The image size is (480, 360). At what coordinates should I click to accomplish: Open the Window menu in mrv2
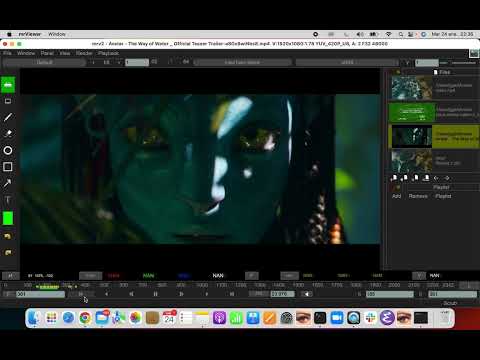click(26, 53)
